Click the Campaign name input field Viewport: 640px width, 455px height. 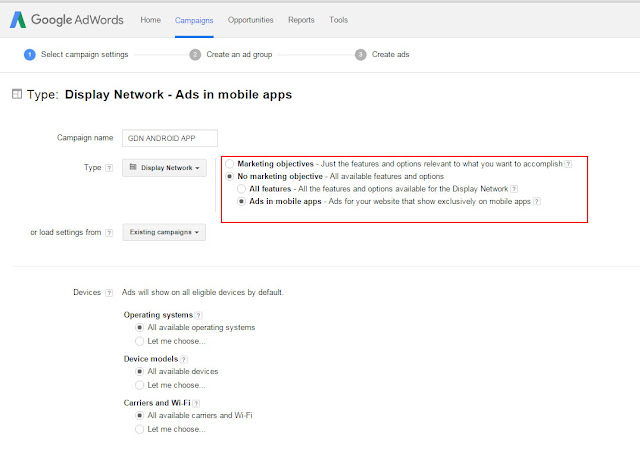(170, 138)
